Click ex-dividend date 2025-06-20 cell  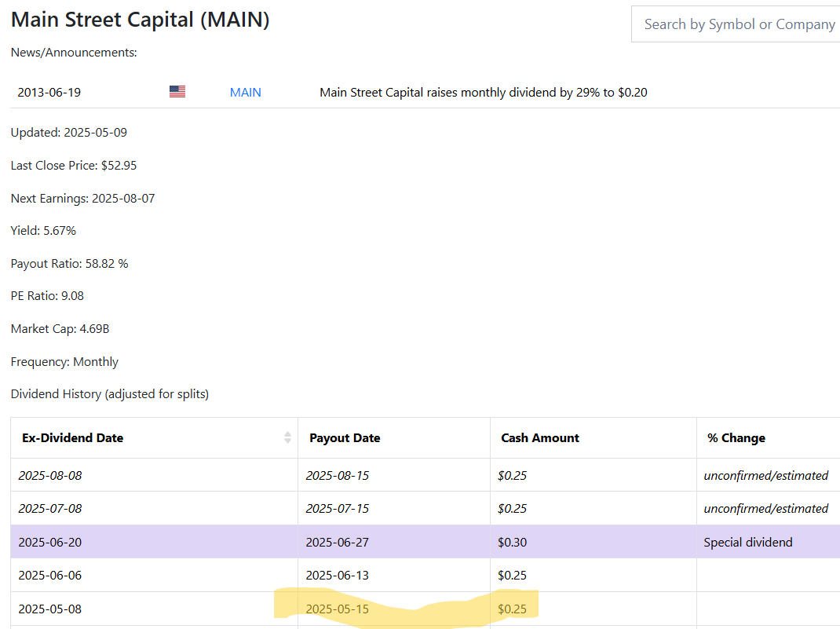[155, 542]
